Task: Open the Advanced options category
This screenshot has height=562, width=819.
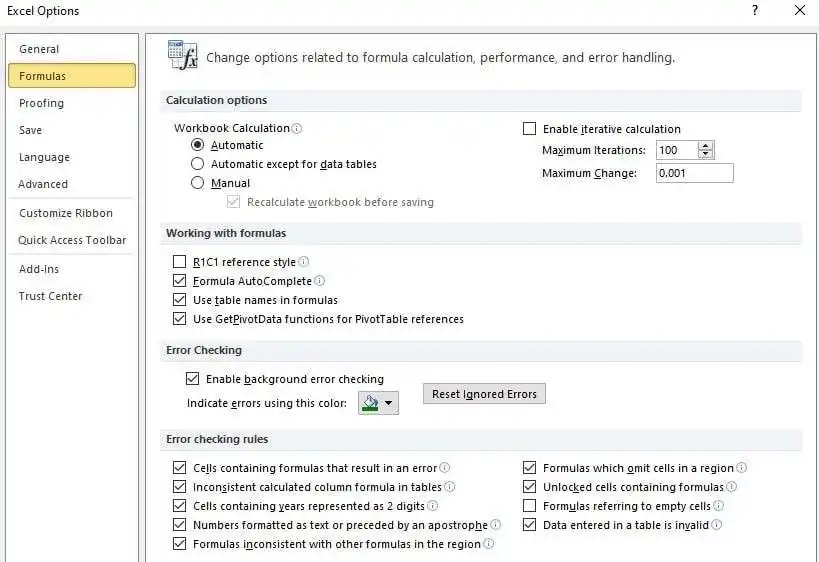Action: pos(43,184)
